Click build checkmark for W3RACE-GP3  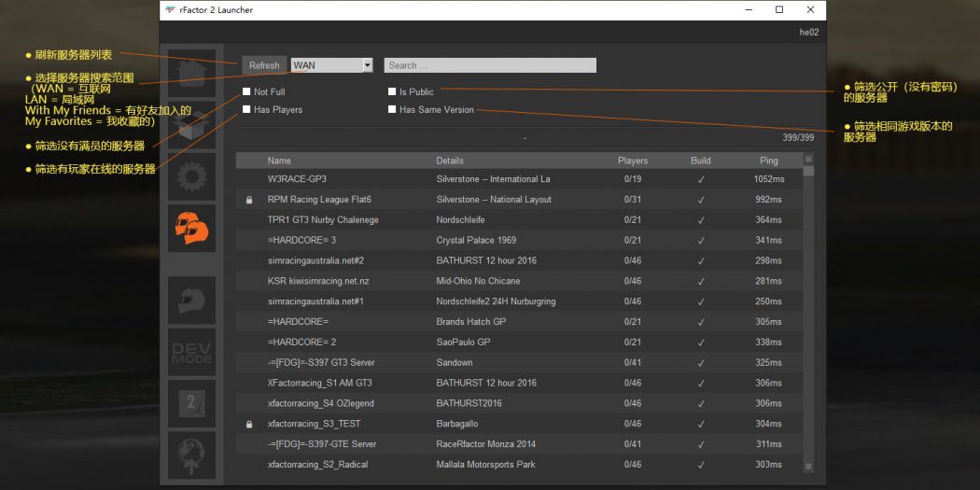tap(701, 179)
